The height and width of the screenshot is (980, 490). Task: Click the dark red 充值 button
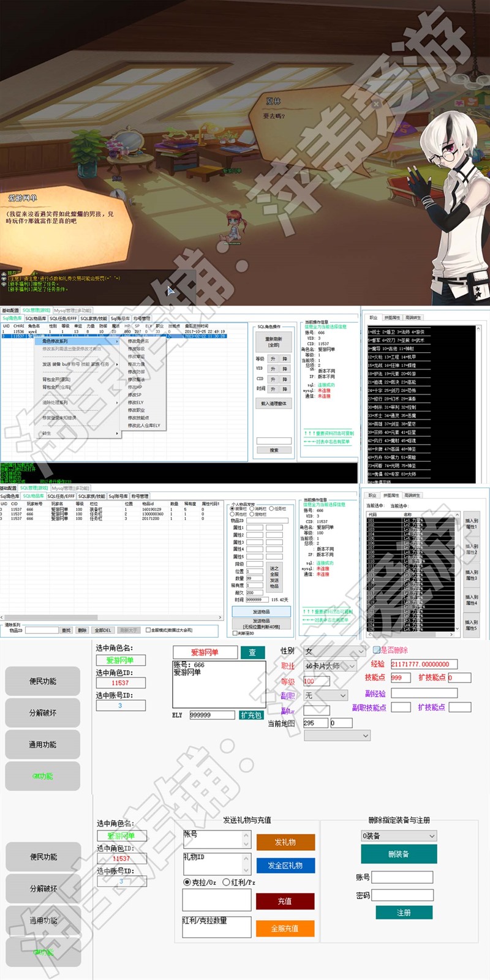click(x=285, y=901)
